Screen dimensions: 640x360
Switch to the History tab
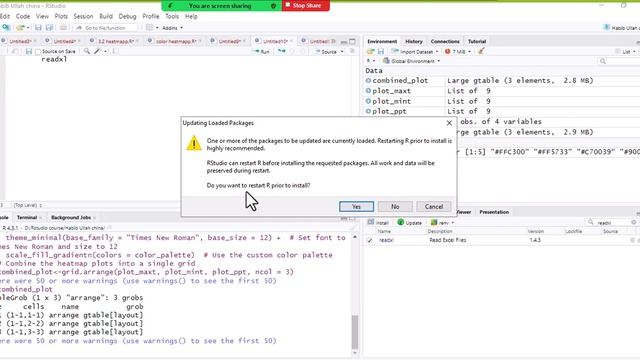[x=413, y=41]
